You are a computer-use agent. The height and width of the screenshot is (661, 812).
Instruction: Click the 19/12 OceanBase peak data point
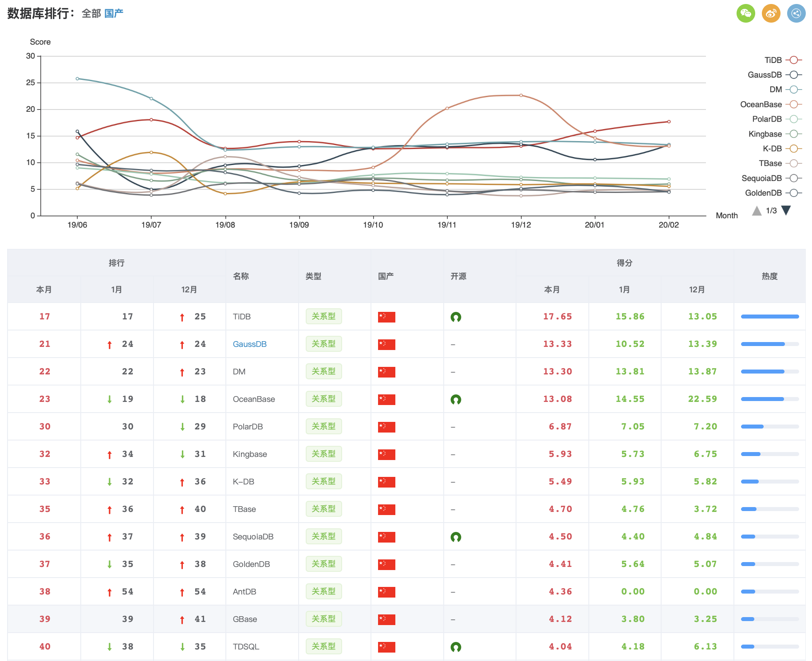(521, 95)
